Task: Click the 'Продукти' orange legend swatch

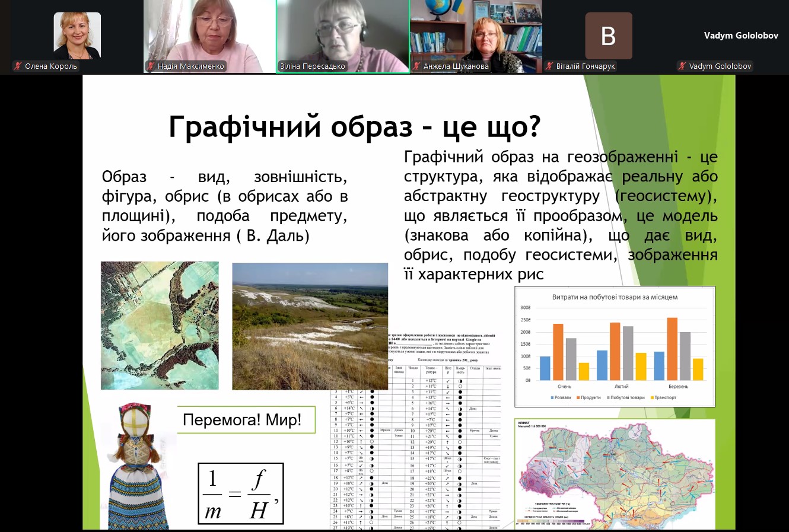Action: click(x=578, y=397)
